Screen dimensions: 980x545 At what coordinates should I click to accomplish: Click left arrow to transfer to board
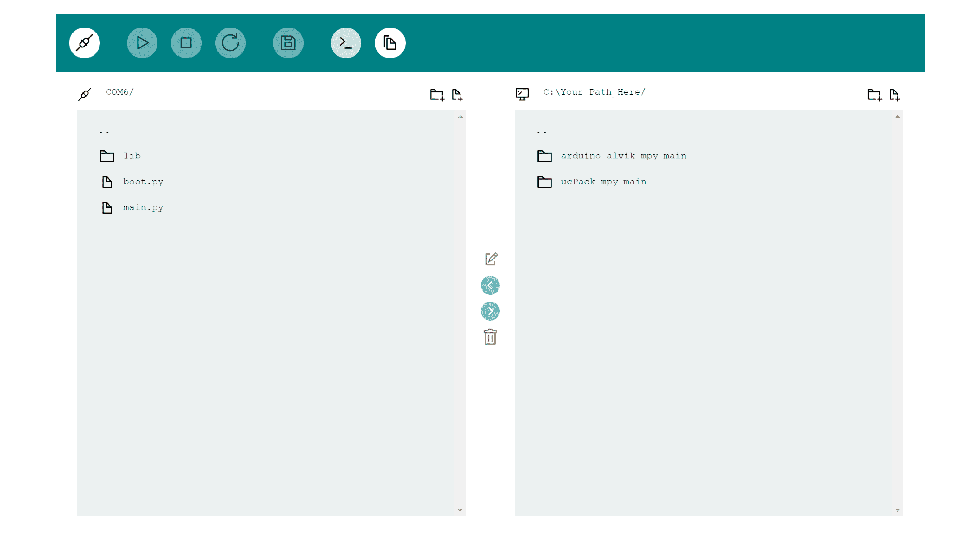click(x=490, y=285)
